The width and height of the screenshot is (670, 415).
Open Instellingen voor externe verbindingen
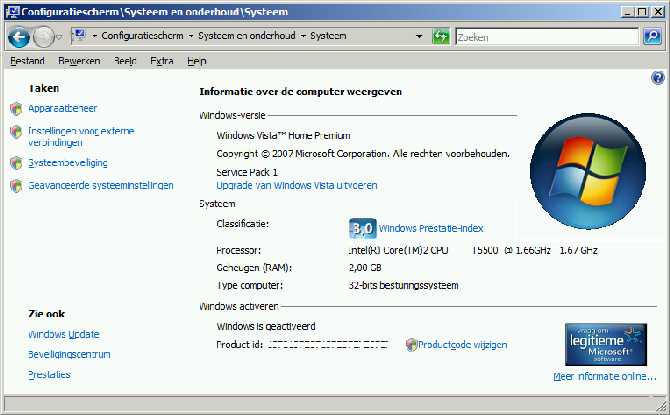[81, 136]
